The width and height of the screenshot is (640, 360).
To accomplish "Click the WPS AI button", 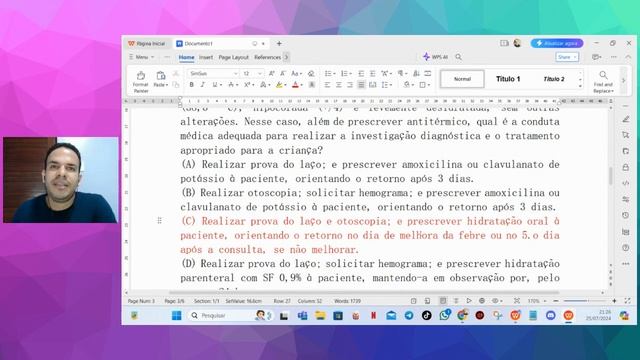I will [436, 57].
